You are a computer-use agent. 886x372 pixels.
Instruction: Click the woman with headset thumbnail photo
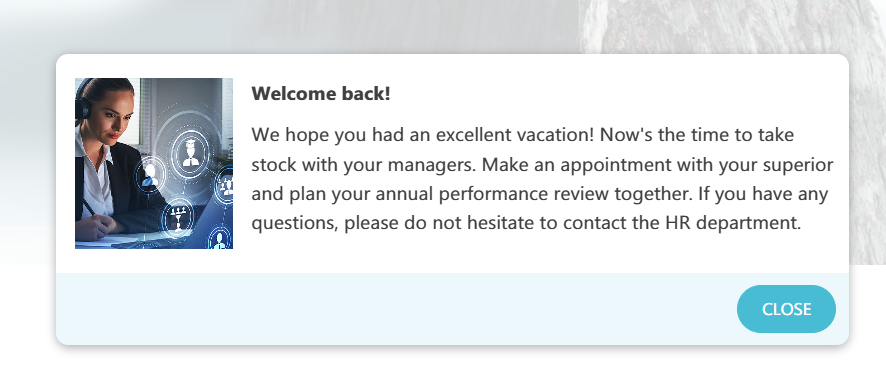154,163
